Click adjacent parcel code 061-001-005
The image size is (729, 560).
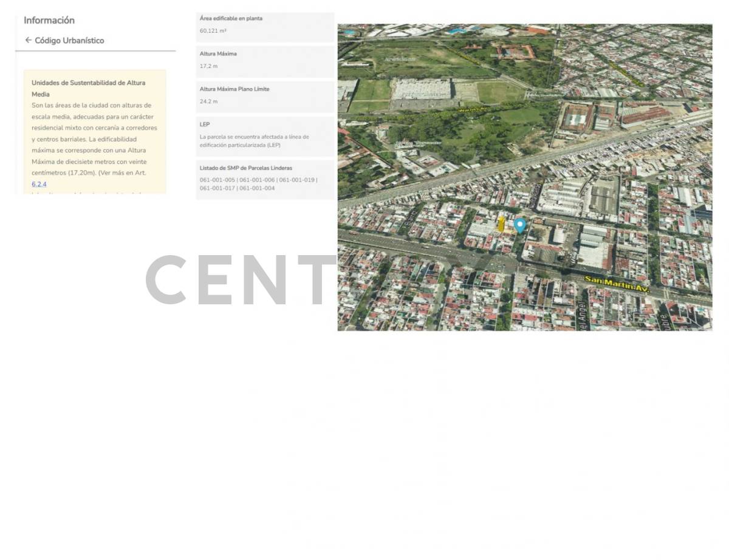(217, 180)
